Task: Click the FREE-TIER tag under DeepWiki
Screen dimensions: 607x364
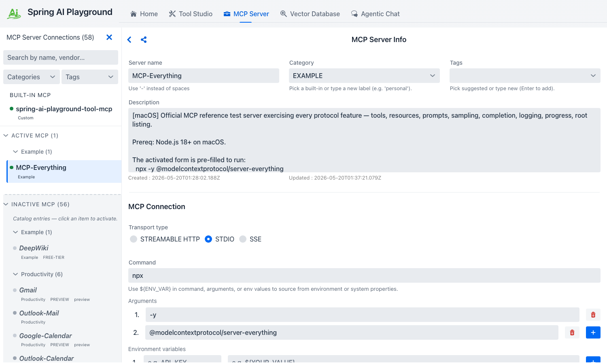Action: coord(54,258)
